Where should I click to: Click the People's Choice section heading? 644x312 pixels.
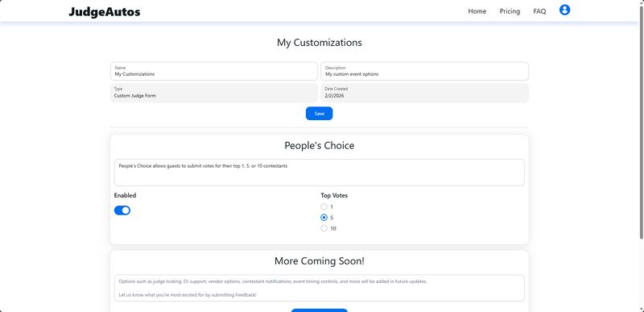[x=319, y=145]
